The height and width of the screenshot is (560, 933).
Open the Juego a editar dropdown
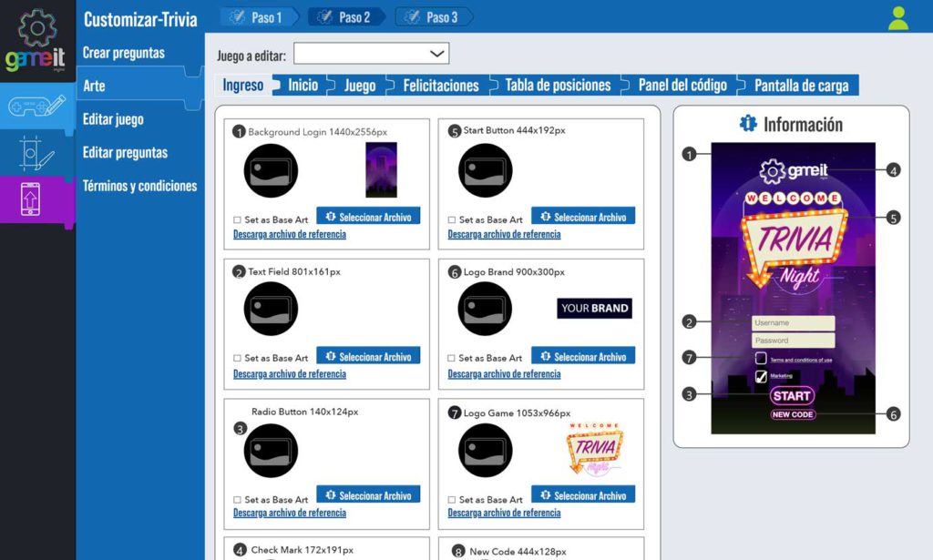[x=371, y=54]
